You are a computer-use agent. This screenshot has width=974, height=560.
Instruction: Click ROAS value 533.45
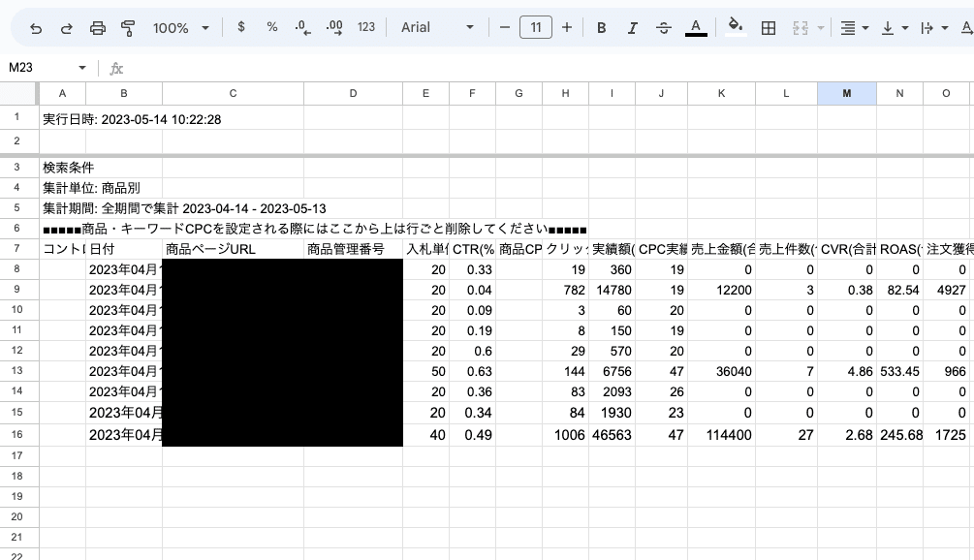click(899, 371)
